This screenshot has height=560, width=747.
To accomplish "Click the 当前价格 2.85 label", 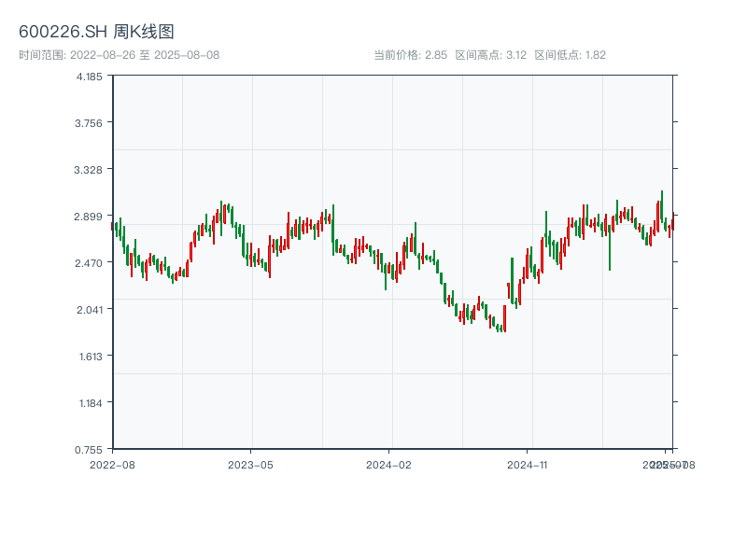I will click(410, 55).
